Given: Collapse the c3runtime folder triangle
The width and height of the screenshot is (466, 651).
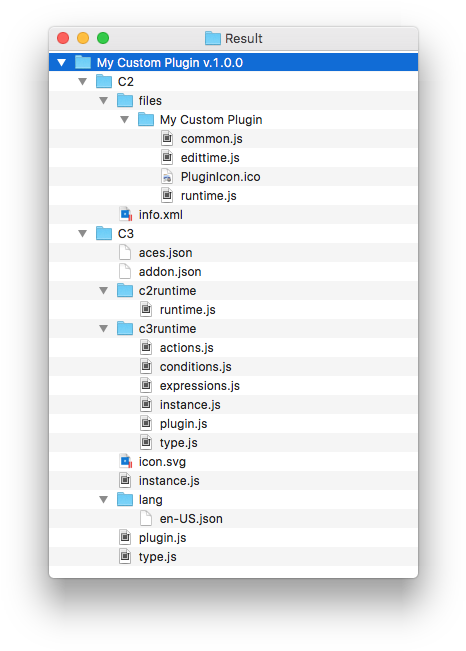Looking at the screenshot, I should tap(103, 329).
